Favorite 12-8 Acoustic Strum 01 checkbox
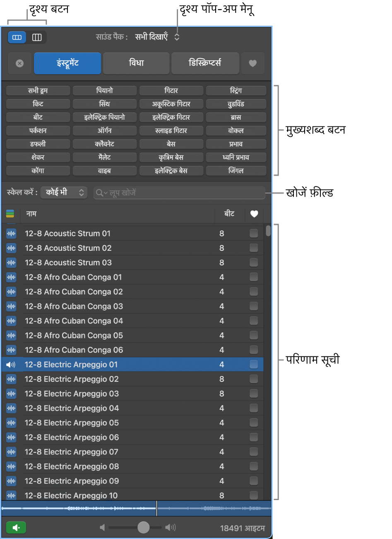The image size is (392, 539). click(254, 233)
